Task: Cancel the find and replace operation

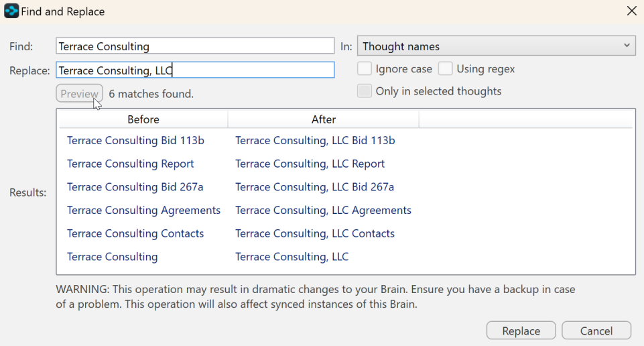Action: (596, 331)
